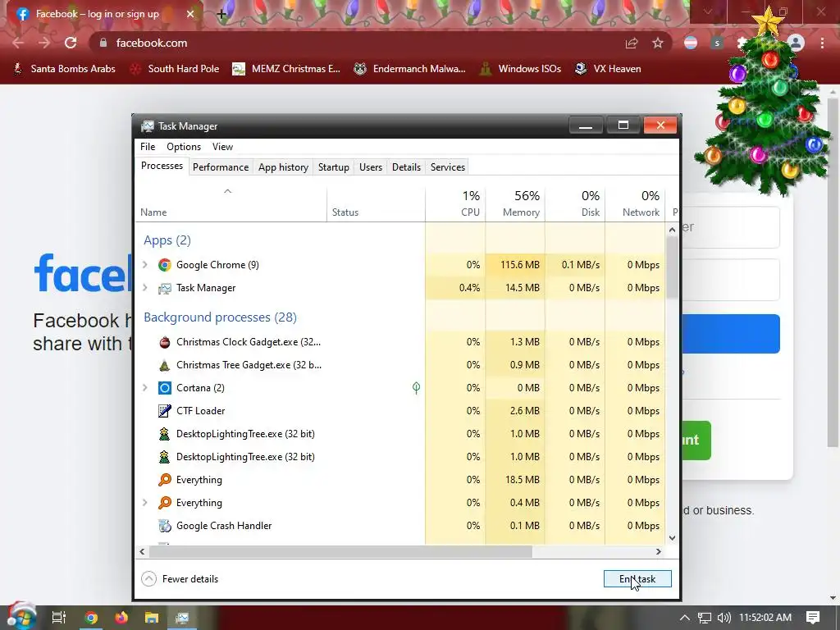The width and height of the screenshot is (840, 630).
Task: Expand the second Everything process entry
Action: [x=144, y=503]
